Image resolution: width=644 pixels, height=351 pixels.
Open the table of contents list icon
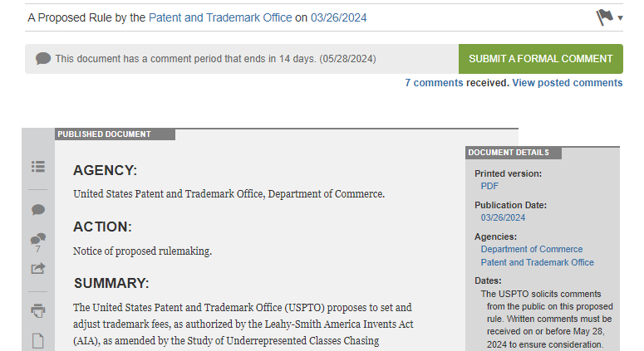pyautogui.click(x=37, y=167)
